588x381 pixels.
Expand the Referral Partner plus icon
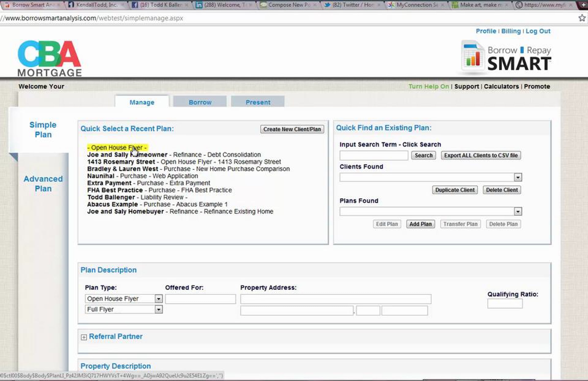[84, 337]
